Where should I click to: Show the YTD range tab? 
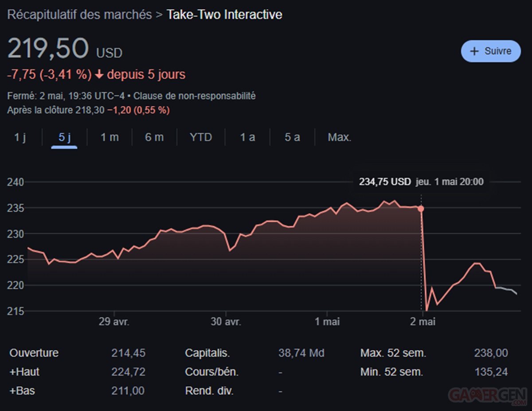pyautogui.click(x=201, y=137)
